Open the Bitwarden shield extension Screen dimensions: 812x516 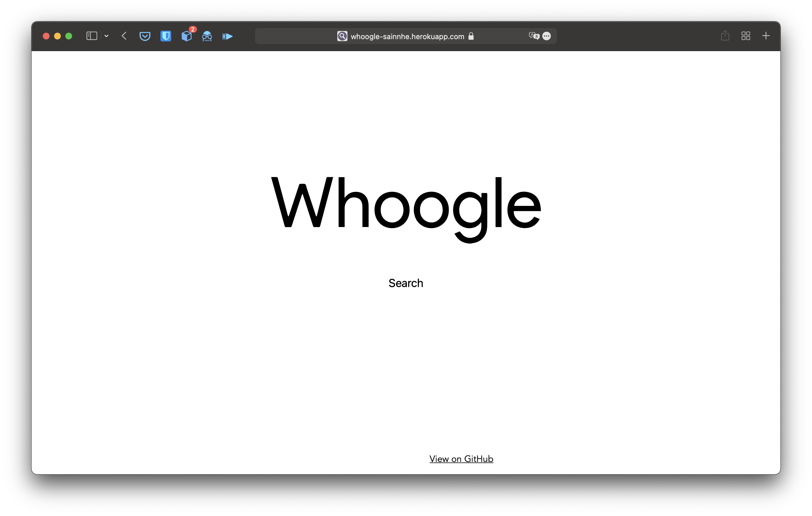(x=166, y=36)
